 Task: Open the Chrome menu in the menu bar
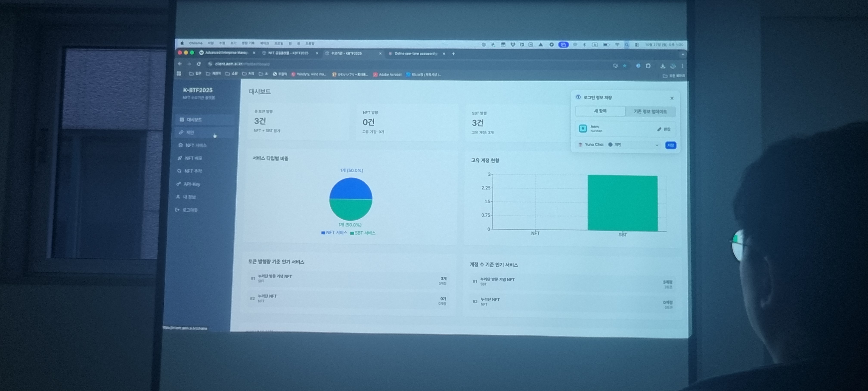pos(196,43)
